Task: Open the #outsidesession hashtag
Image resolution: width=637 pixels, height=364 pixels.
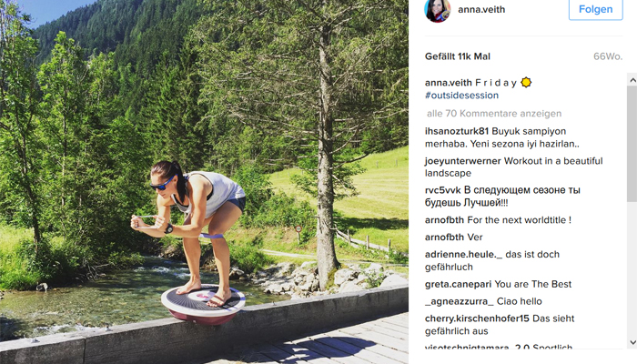Action: tap(461, 96)
